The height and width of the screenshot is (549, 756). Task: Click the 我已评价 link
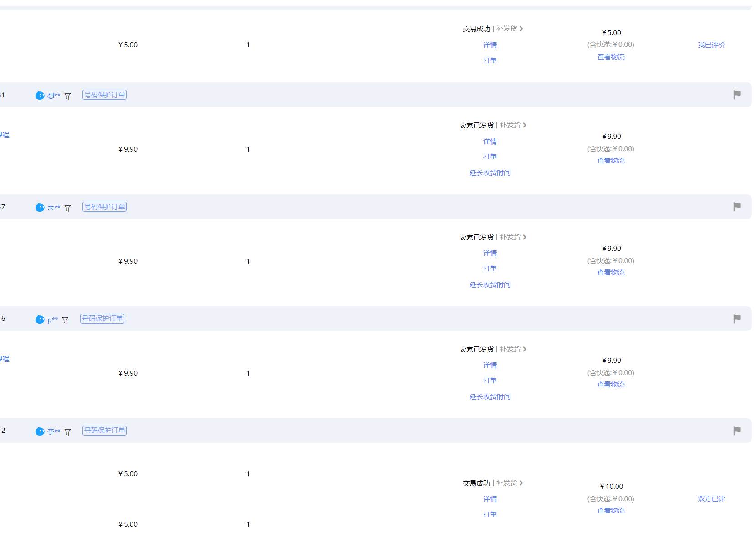point(710,45)
